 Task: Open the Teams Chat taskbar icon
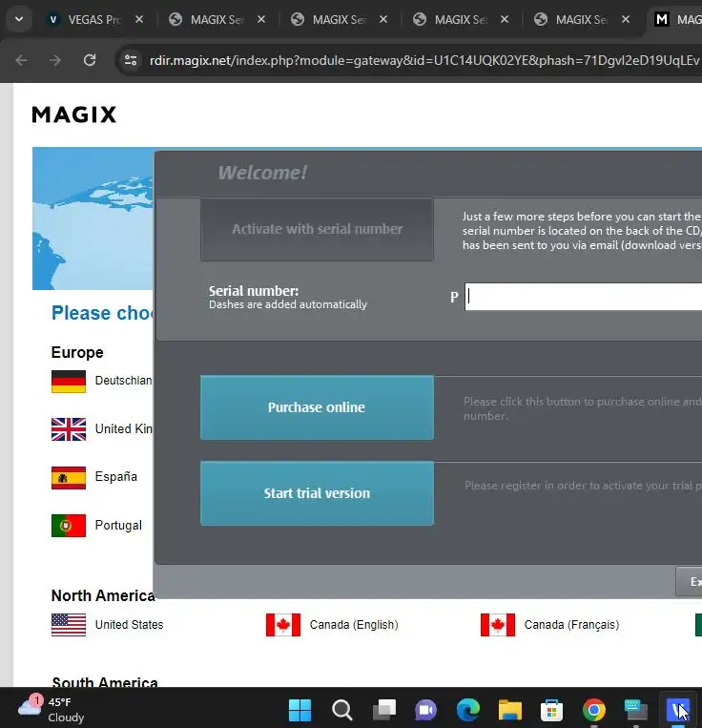(x=426, y=710)
